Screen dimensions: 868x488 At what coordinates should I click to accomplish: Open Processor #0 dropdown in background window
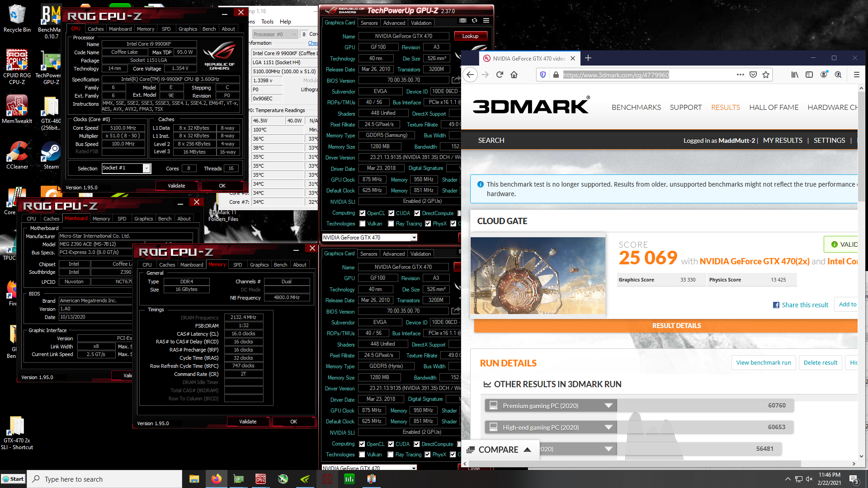pos(275,34)
